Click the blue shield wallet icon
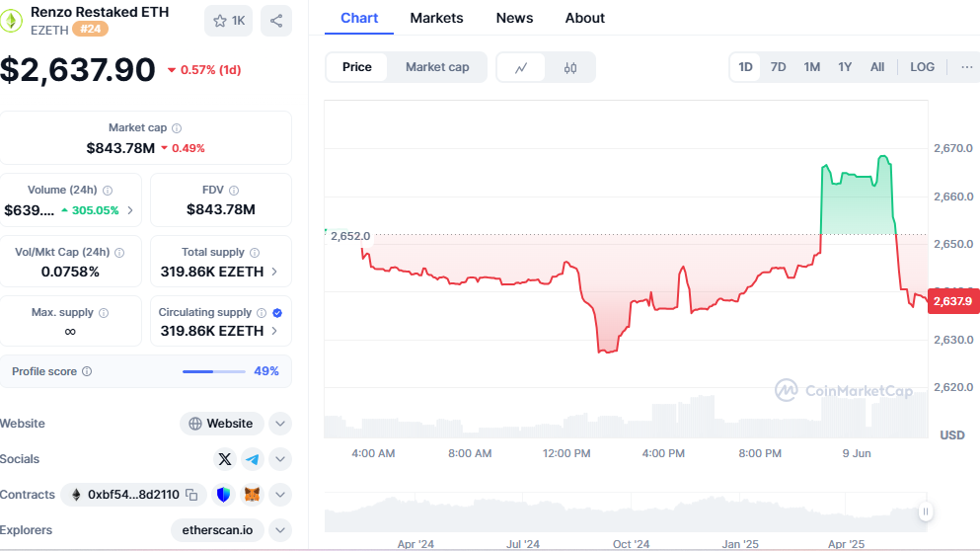Screen dimensions: 980x551 point(223,495)
